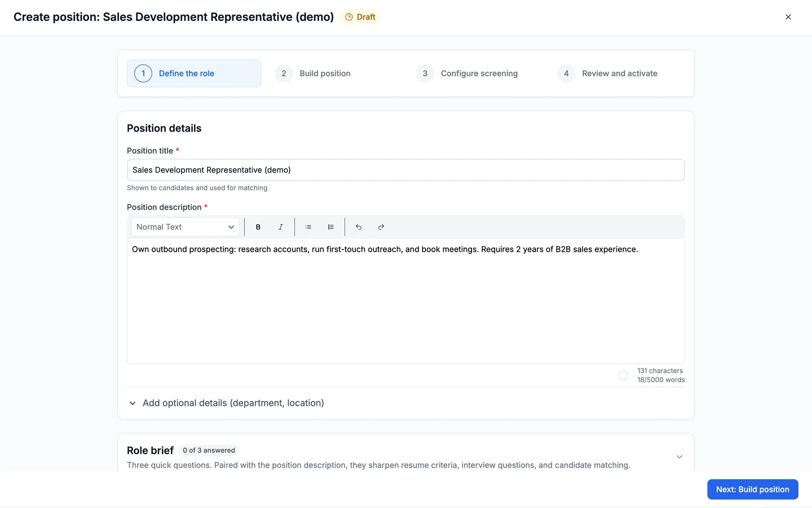
Task: Click the Role brief heading
Action: [150, 450]
